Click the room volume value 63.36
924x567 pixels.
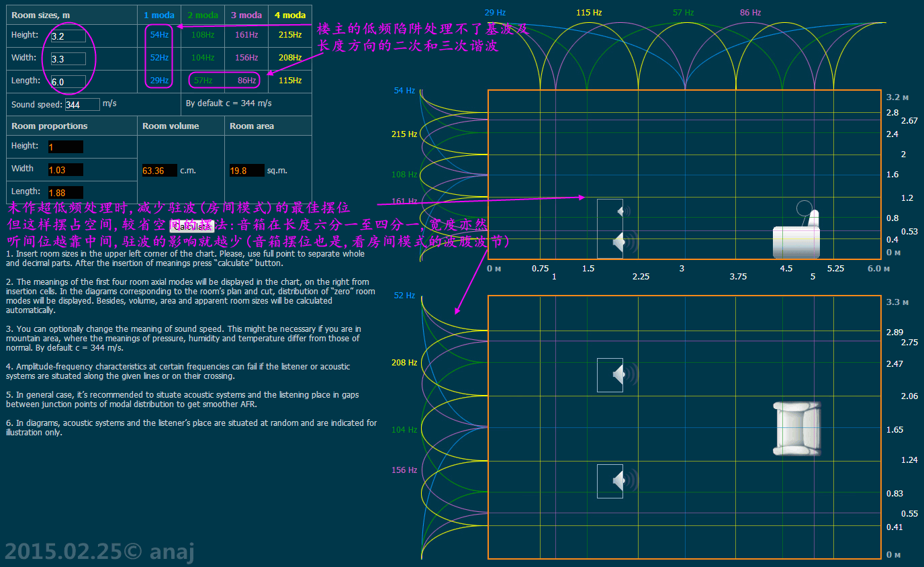point(159,171)
